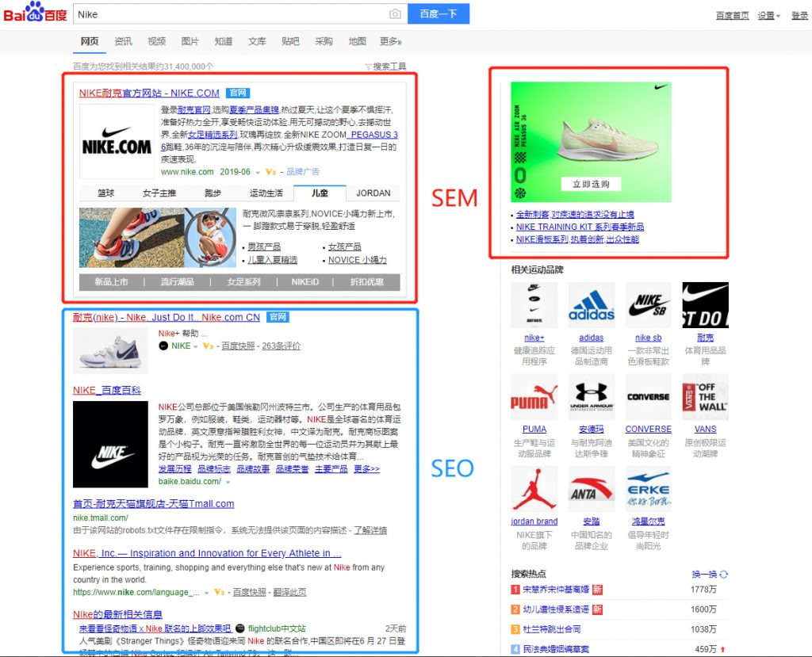Select the jordan brand logo
The width and height of the screenshot is (812, 657).
535,489
